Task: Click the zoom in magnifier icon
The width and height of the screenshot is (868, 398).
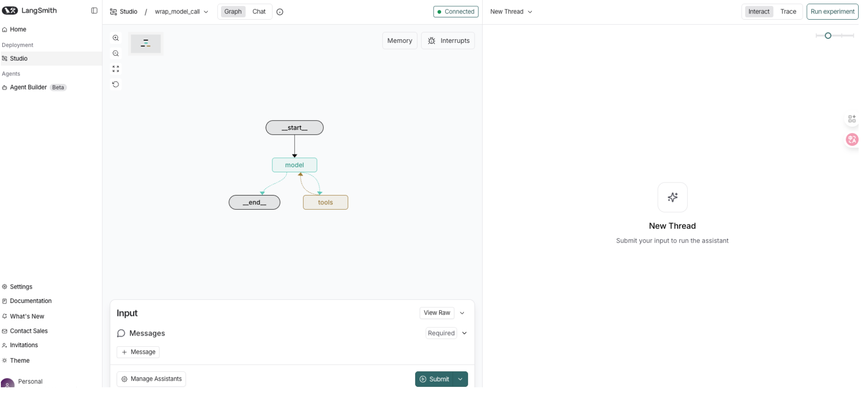Action: 116,38
